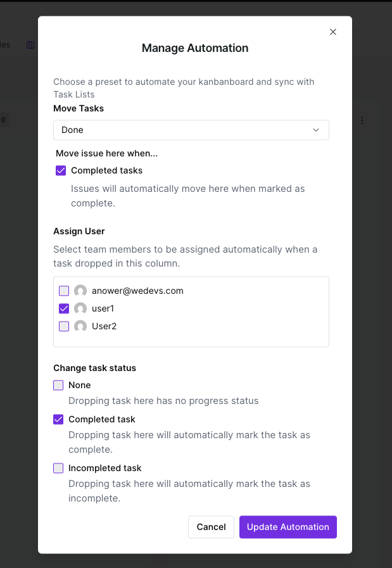
Task: Check the anower@wedevs.com user checkbox
Action: (64, 291)
